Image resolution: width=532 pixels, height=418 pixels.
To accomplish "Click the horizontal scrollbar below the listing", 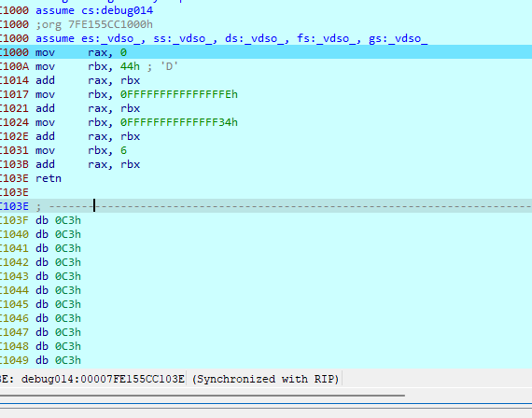I will coord(203,396).
